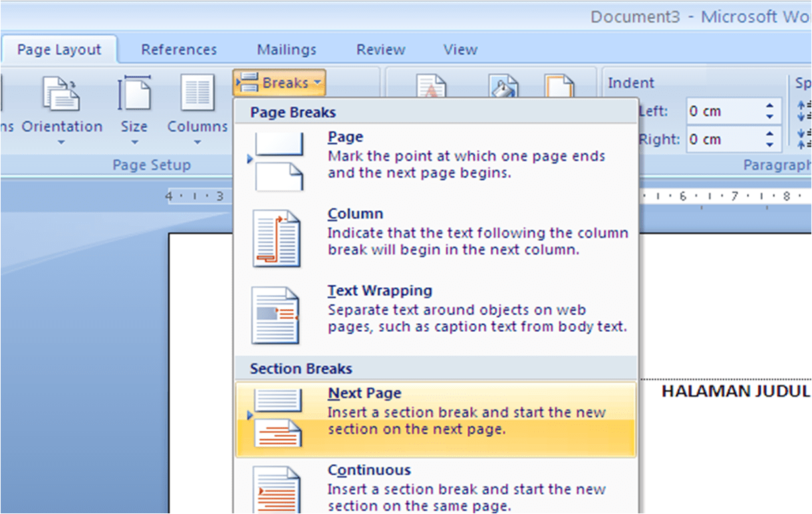Click the Page Breaks header in menu
This screenshot has width=812, height=514.
[436, 112]
